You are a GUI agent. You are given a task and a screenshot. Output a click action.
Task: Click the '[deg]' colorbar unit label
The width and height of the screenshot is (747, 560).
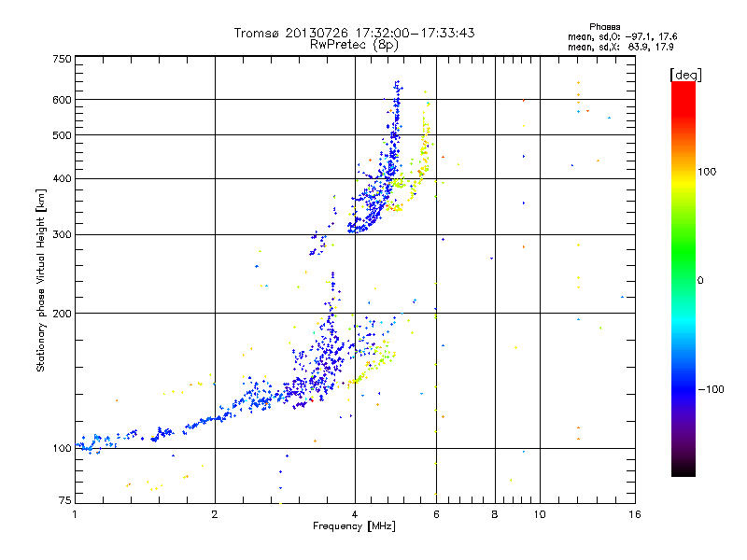click(685, 75)
